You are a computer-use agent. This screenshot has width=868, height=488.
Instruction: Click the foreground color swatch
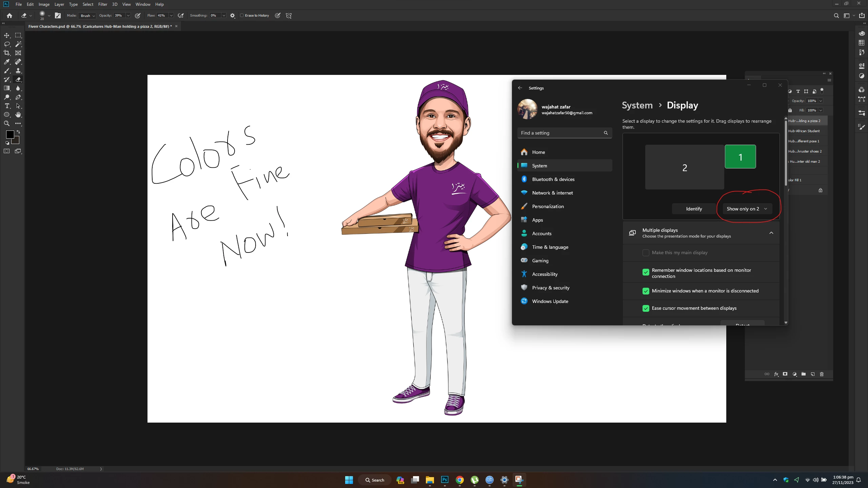pos(10,135)
